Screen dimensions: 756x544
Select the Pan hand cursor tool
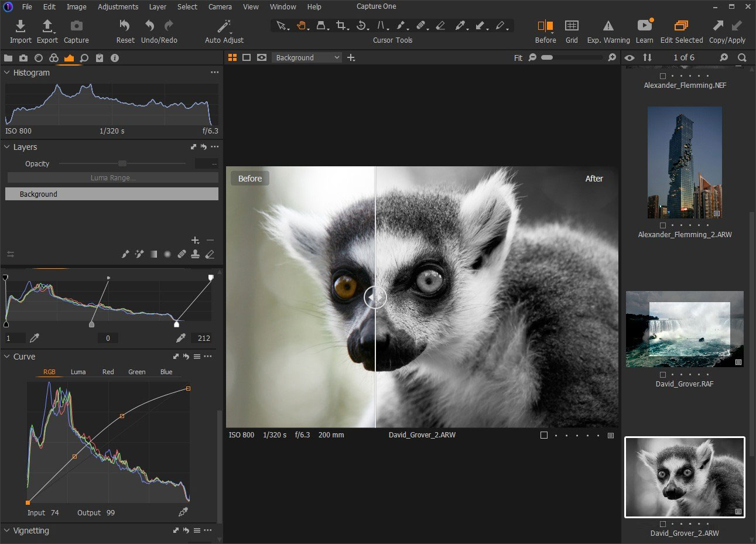click(x=301, y=26)
